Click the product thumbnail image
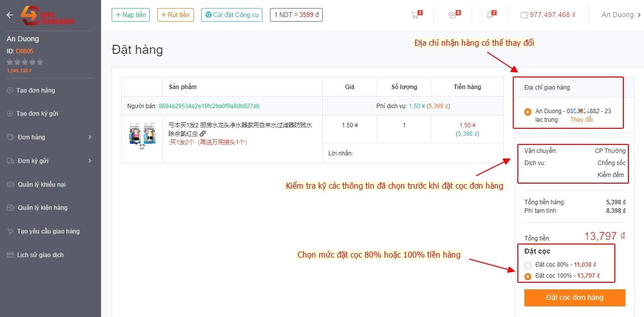644x317 pixels. point(142,136)
